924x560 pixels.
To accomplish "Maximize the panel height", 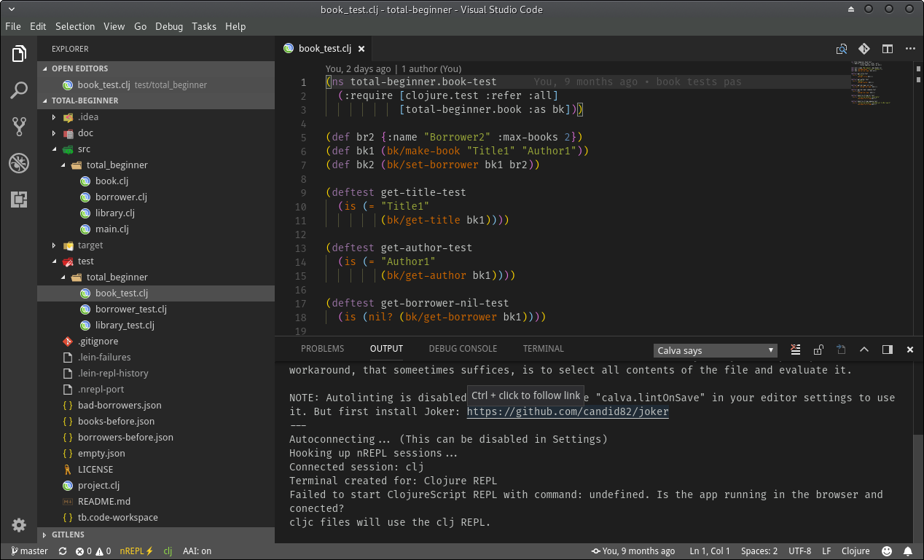I will [x=864, y=350].
